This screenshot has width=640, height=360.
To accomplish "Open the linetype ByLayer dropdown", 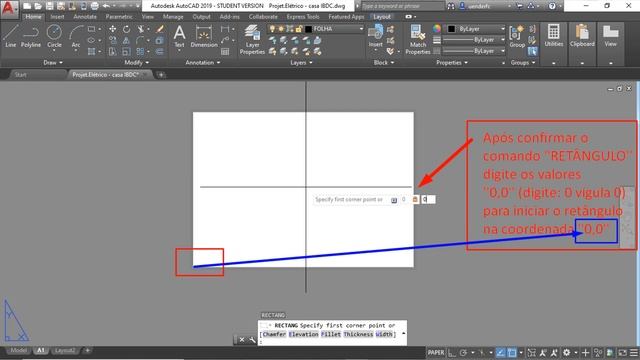I will tap(474, 51).
